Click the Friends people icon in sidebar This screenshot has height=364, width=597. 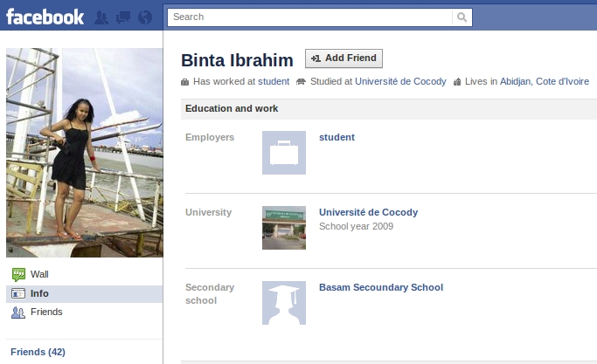pos(18,312)
